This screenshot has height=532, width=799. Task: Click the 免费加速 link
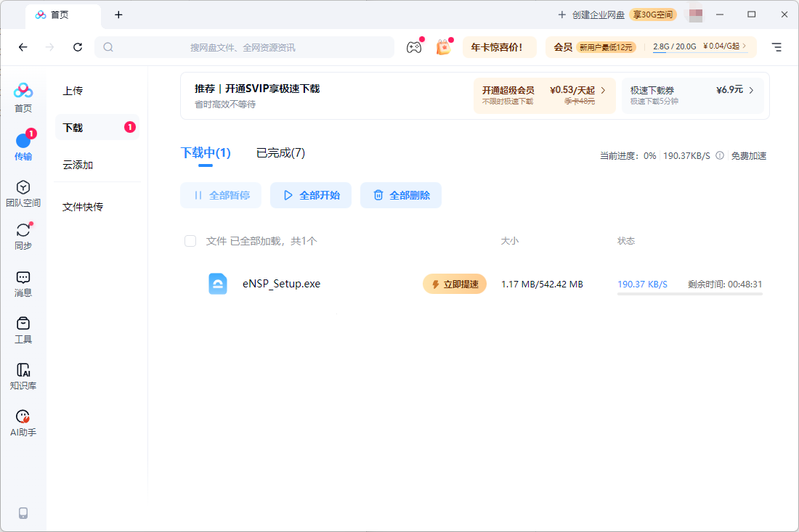coord(749,156)
